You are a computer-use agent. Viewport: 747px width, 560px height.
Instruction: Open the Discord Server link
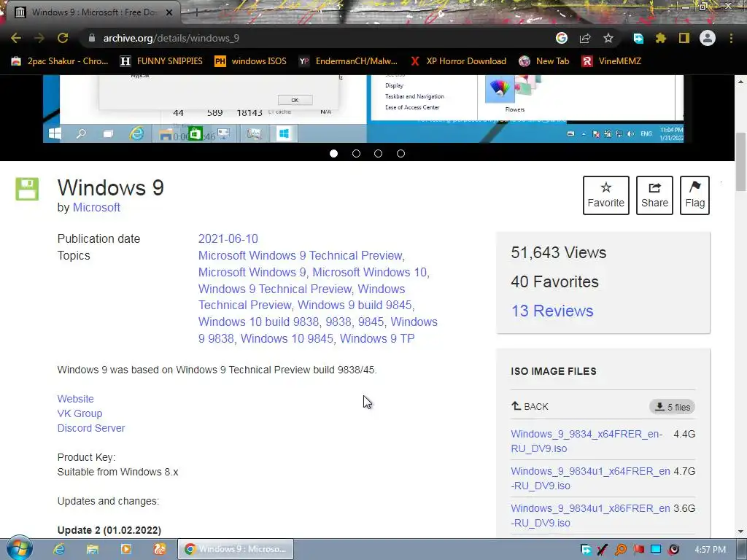[91, 428]
